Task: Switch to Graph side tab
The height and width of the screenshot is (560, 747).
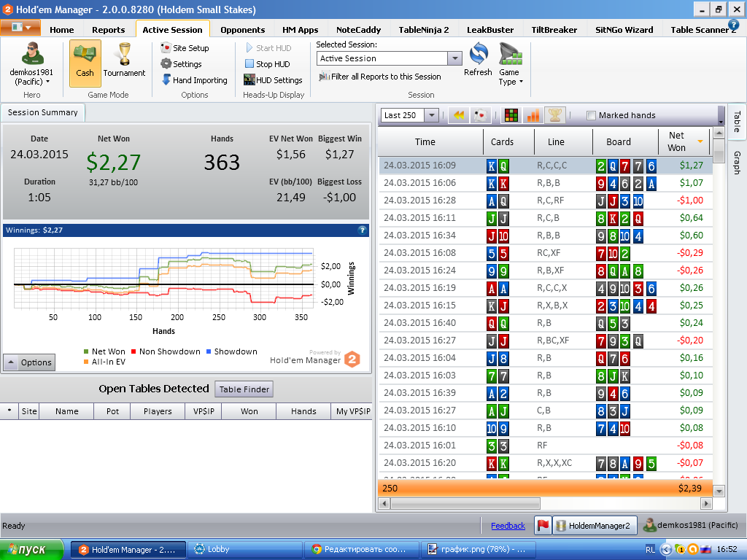Action: tap(737, 163)
